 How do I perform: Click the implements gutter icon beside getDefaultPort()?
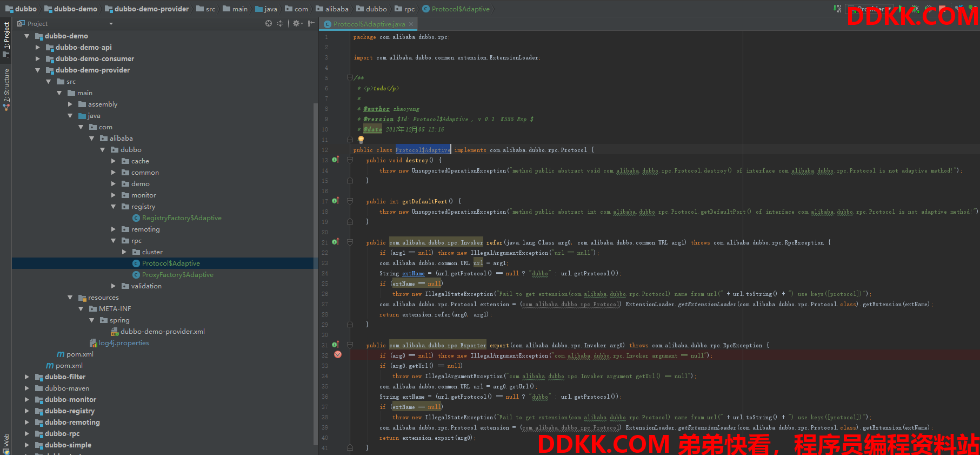(335, 201)
